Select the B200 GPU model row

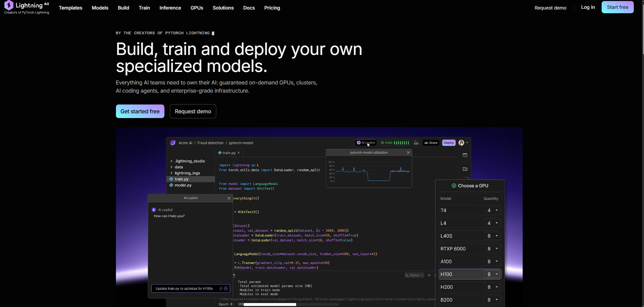(x=470, y=300)
